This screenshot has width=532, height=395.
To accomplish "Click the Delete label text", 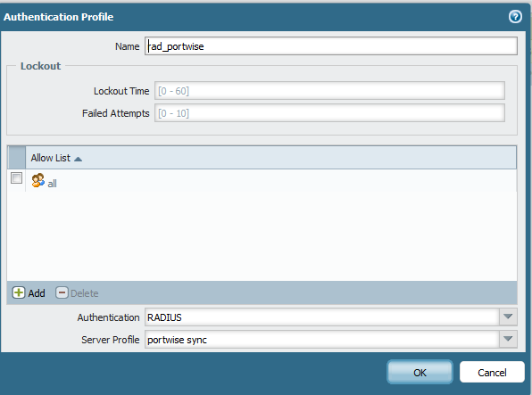I will tap(85, 293).
